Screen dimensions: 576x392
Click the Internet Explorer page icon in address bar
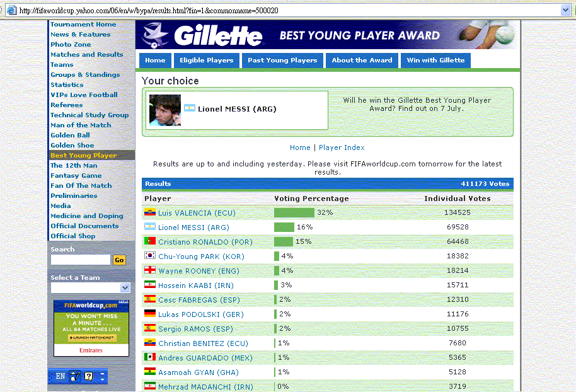point(12,10)
